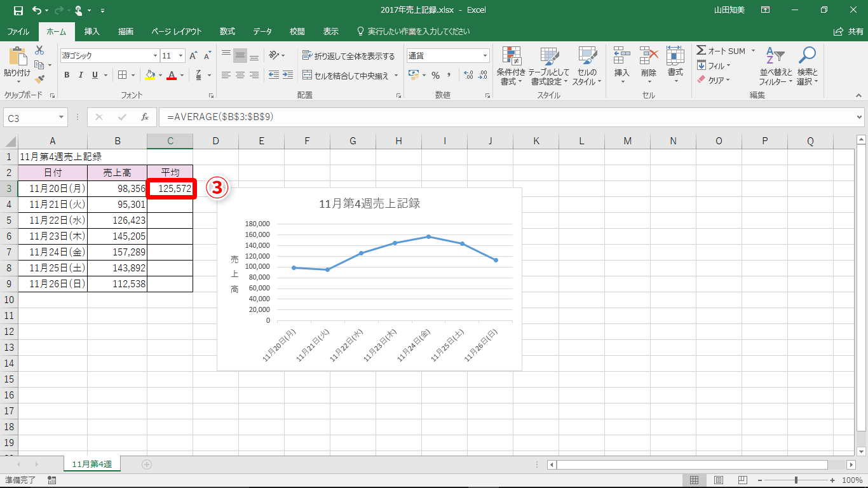Decrease decimal places
The height and width of the screenshot is (488, 868).
(483, 75)
